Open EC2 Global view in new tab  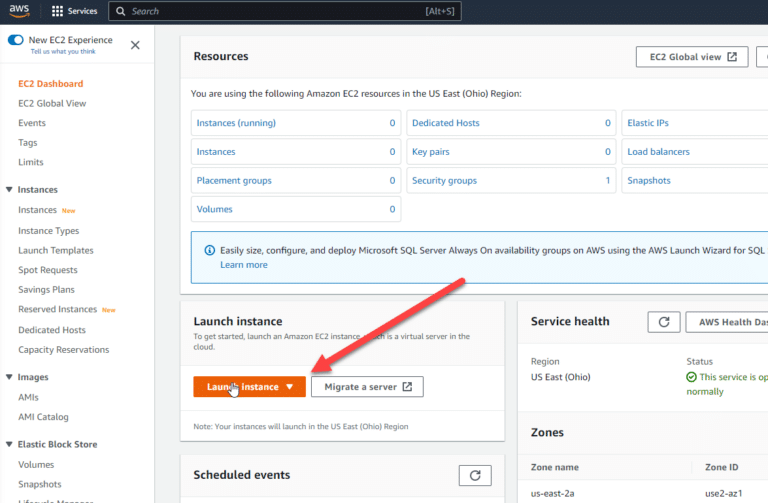[x=691, y=57]
